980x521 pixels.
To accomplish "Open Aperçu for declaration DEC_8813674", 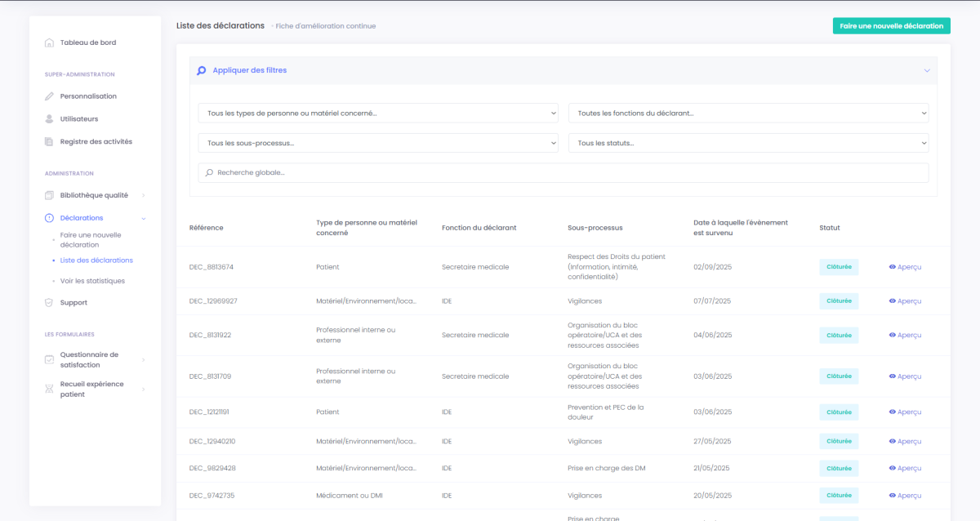I will (x=905, y=267).
